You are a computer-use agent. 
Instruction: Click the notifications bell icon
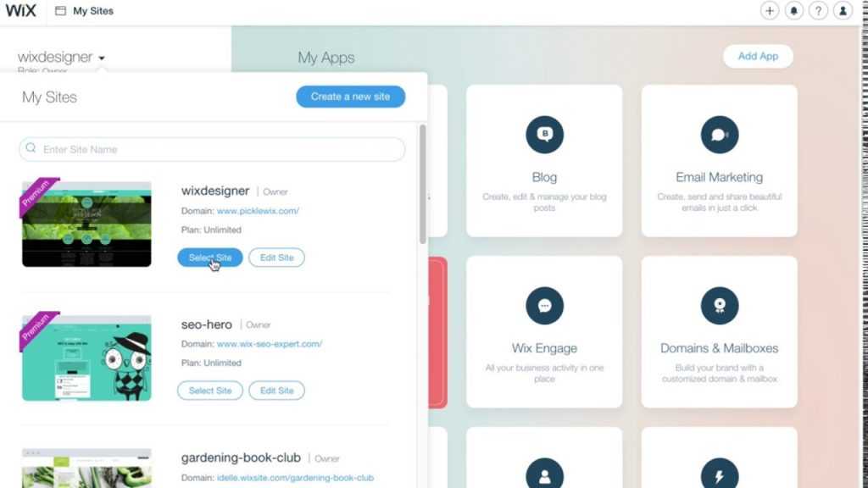pos(793,10)
